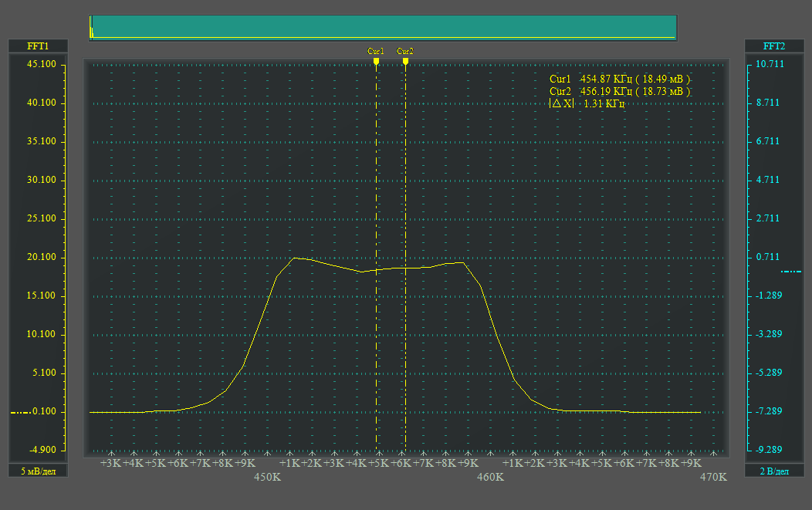This screenshot has width=812, height=510.
Task: Click the 35.100 value on FFT1 scale
Action: 42,141
